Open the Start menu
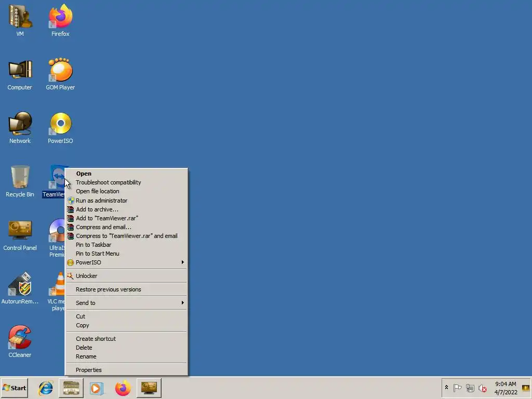Screen dimensions: 532x399 pyautogui.click(x=14, y=388)
